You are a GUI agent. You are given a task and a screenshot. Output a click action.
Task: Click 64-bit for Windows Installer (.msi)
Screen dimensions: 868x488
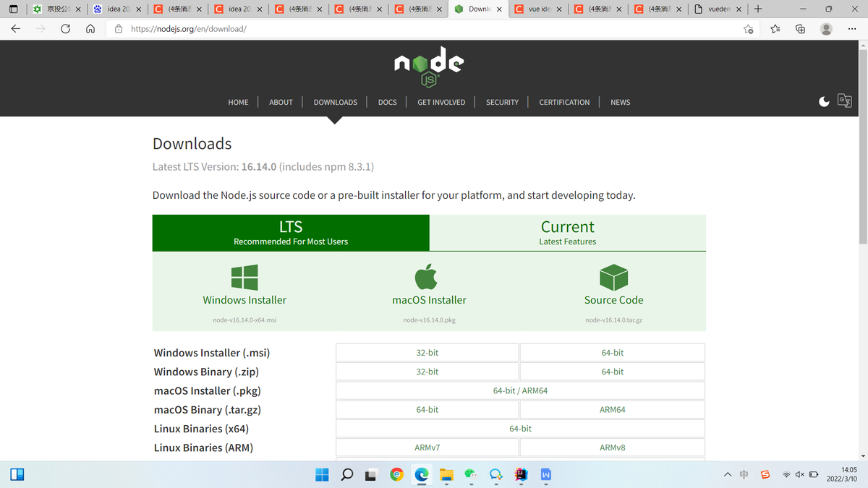(x=613, y=353)
